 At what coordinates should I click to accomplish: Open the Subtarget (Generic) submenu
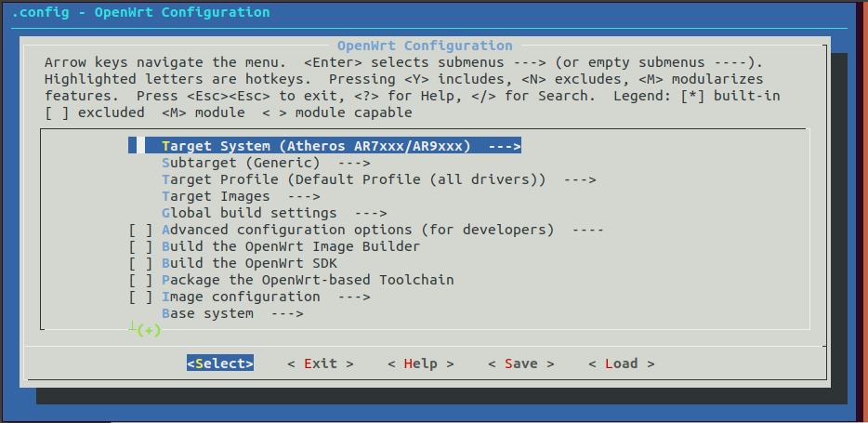point(266,163)
